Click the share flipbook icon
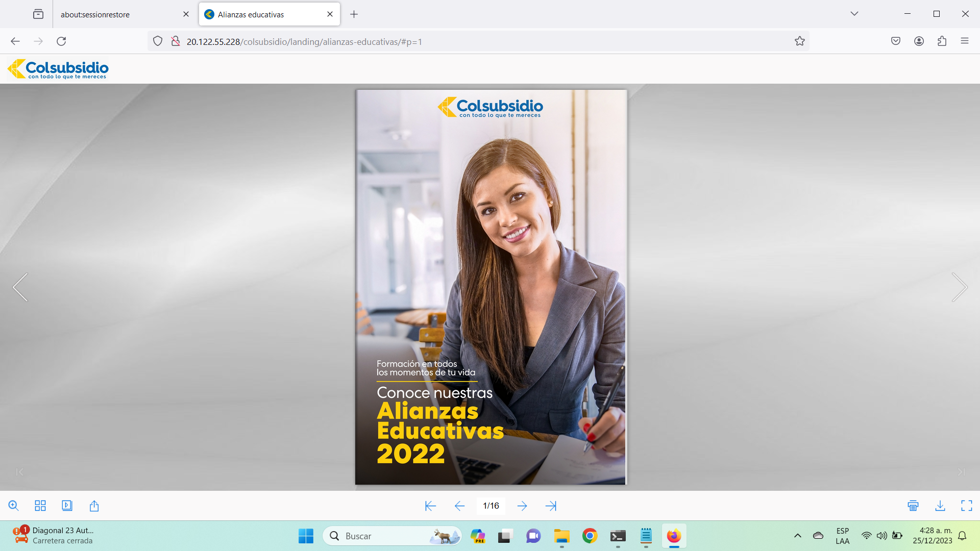 94,506
